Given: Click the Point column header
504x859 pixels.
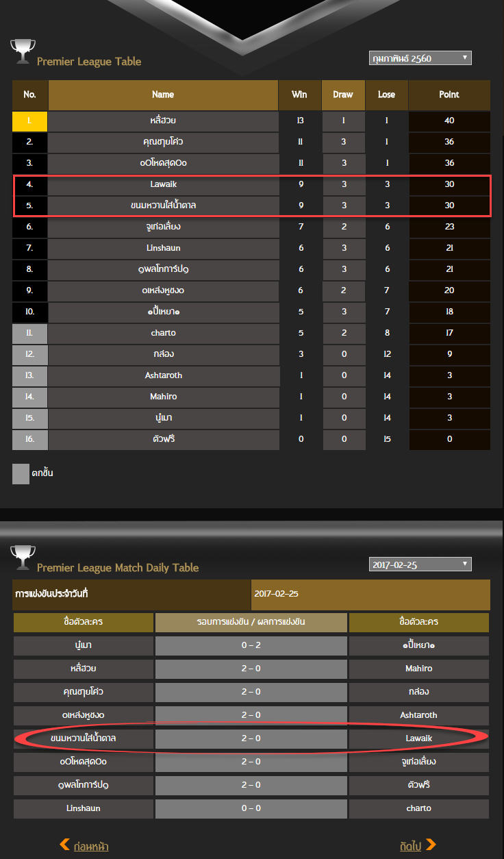Looking at the screenshot, I should pos(449,95).
